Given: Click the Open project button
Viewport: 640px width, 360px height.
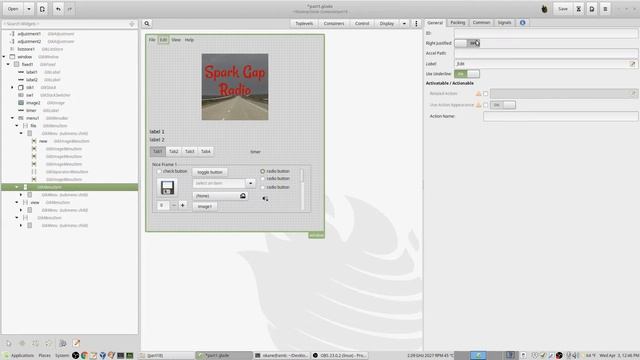Looking at the screenshot, I should coord(13,9).
